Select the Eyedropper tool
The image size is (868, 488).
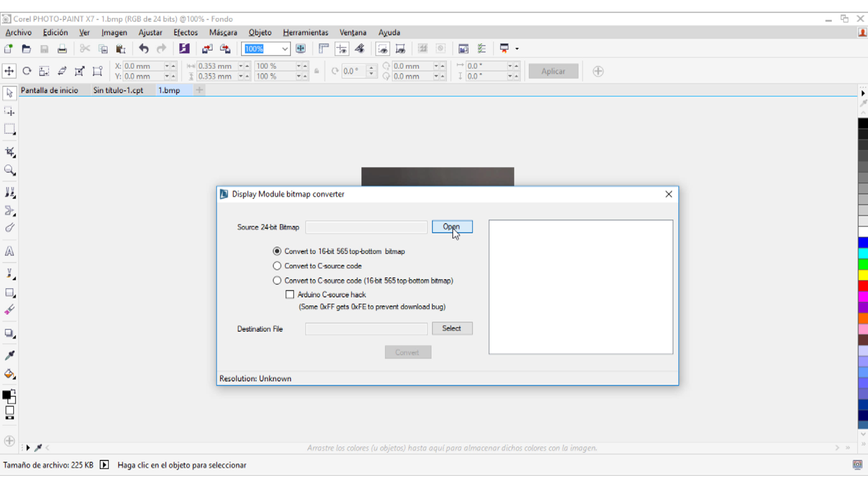pyautogui.click(x=9, y=355)
